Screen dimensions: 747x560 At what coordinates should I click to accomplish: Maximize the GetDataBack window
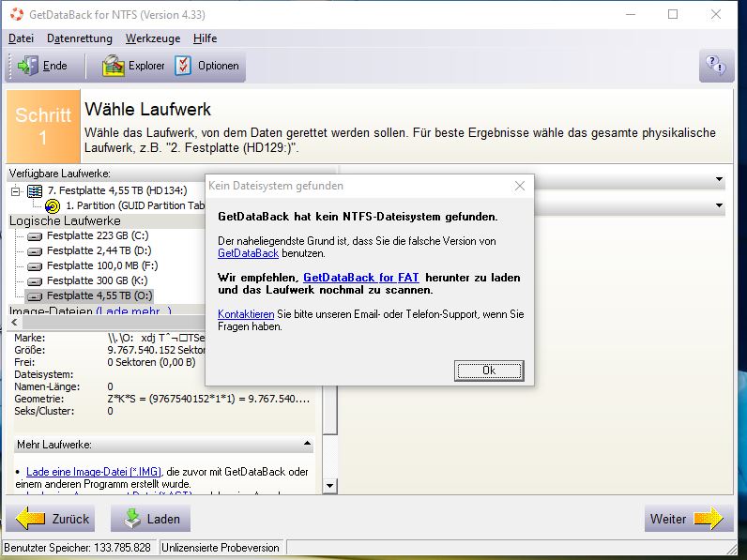pyautogui.click(x=673, y=14)
